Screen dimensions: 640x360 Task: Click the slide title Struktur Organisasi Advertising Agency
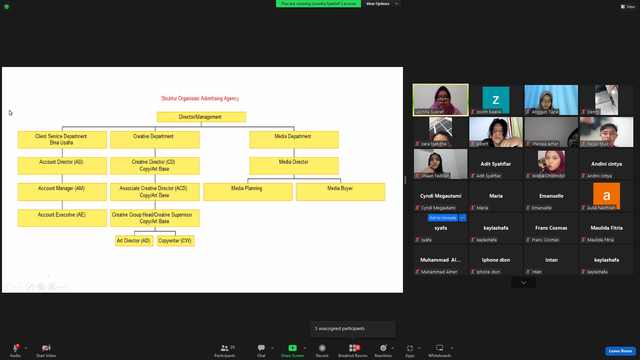point(200,98)
